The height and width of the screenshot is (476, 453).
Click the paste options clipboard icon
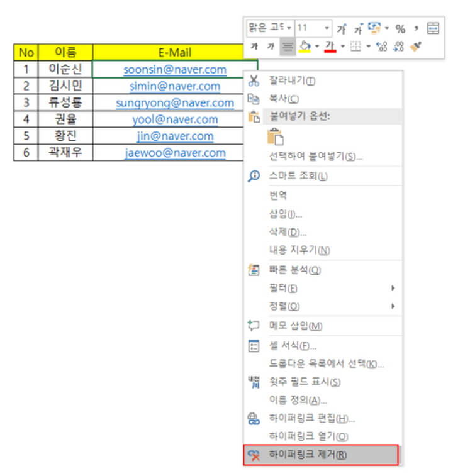[x=254, y=116]
